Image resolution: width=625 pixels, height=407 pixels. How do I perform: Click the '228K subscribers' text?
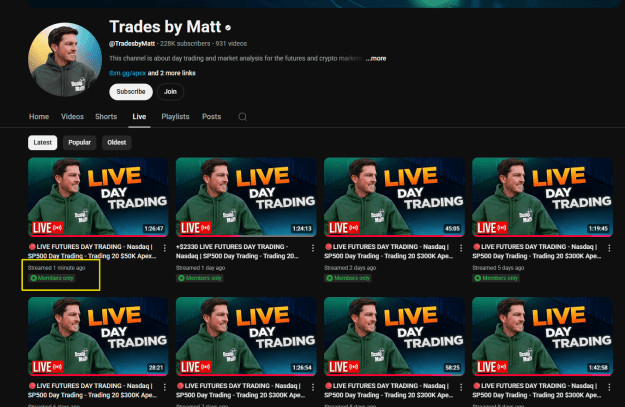tap(185, 44)
